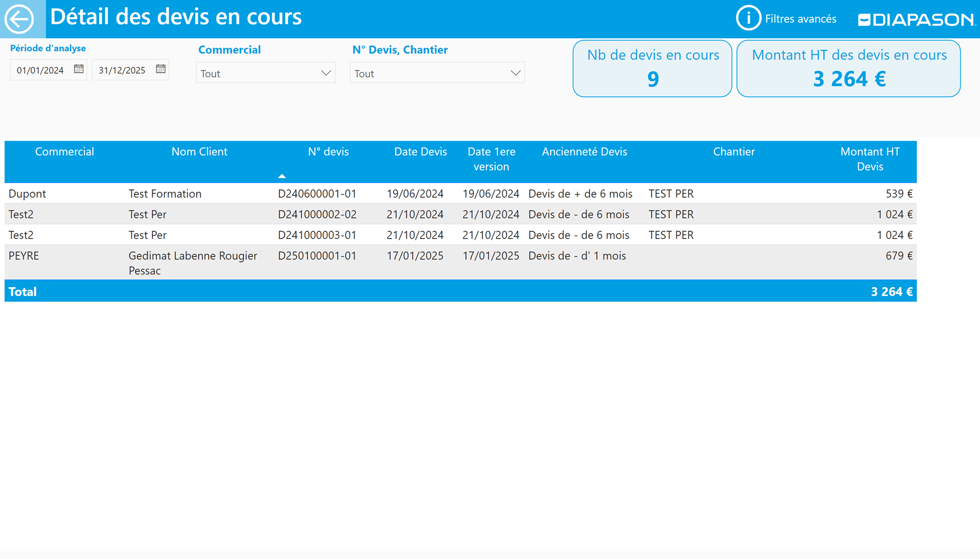Select Gedimat Labenne Rougier Pessac cell
This screenshot has height=559, width=980.
tap(192, 262)
